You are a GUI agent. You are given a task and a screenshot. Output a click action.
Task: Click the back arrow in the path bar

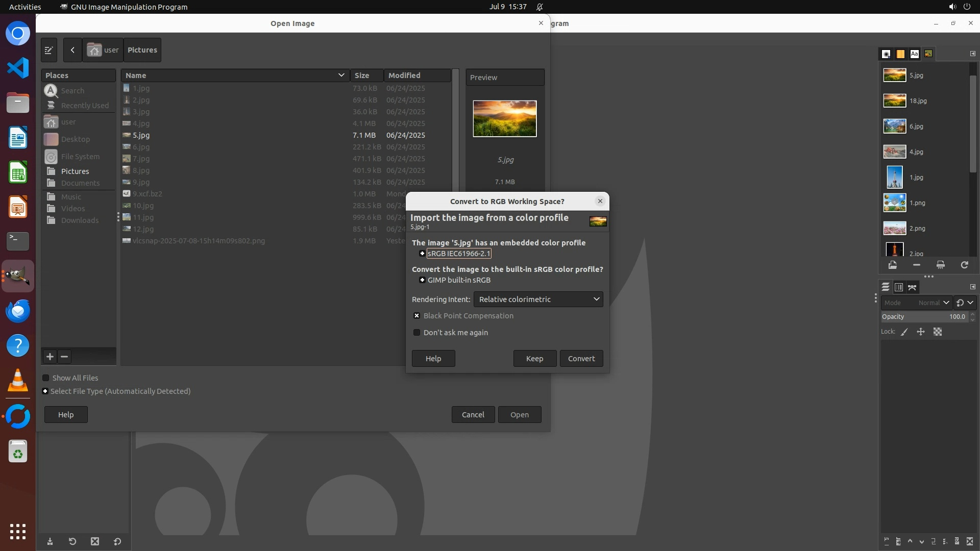coord(72,50)
